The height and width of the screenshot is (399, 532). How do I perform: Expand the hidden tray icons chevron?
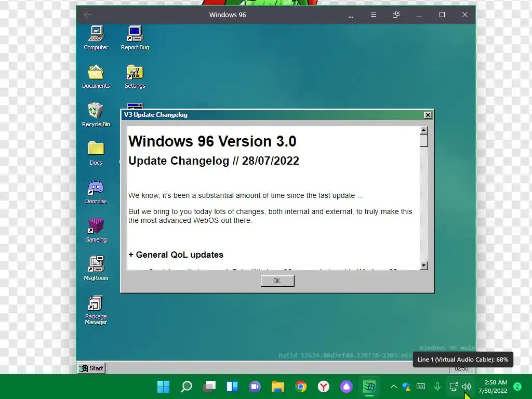pos(394,387)
